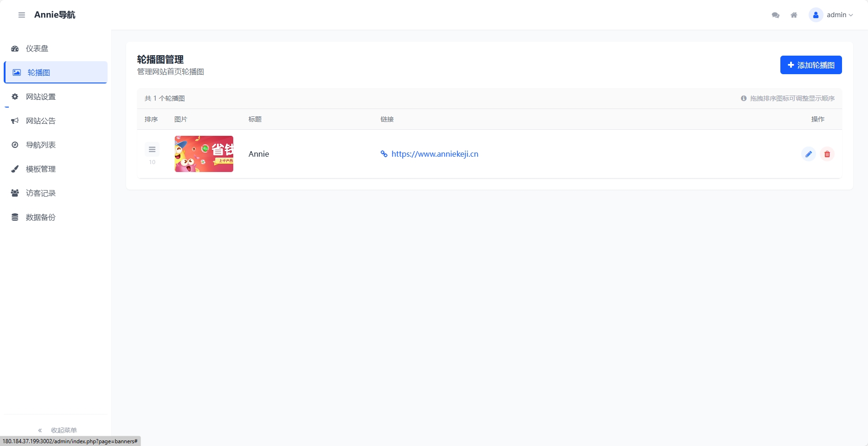The height and width of the screenshot is (446, 868).
Task: Open the 仪表盘 sidebar item
Action: click(x=37, y=48)
